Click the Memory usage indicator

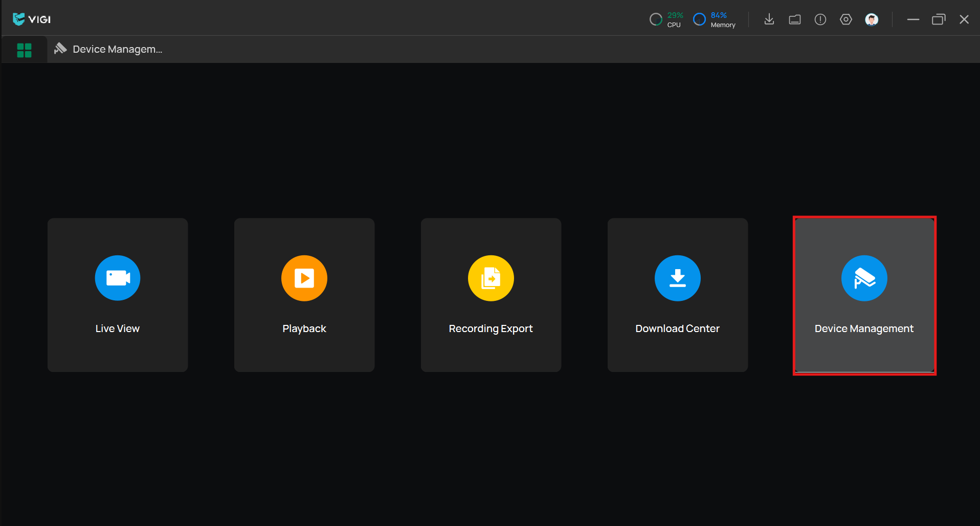coord(714,19)
